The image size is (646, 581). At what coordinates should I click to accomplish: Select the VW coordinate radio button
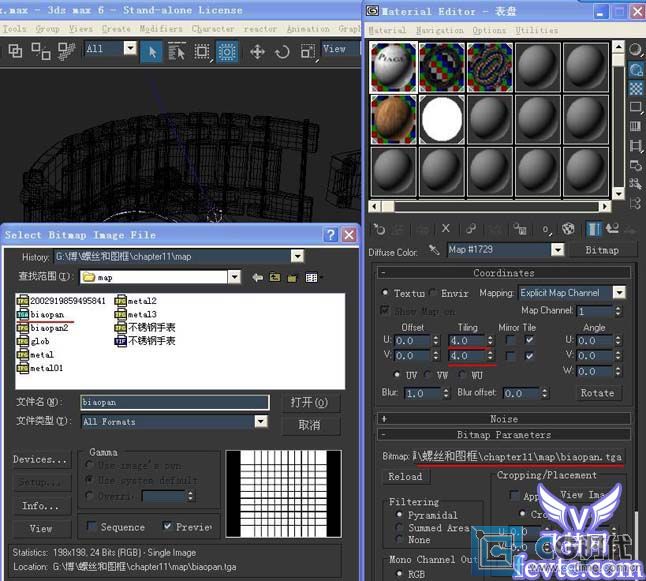[x=428, y=375]
